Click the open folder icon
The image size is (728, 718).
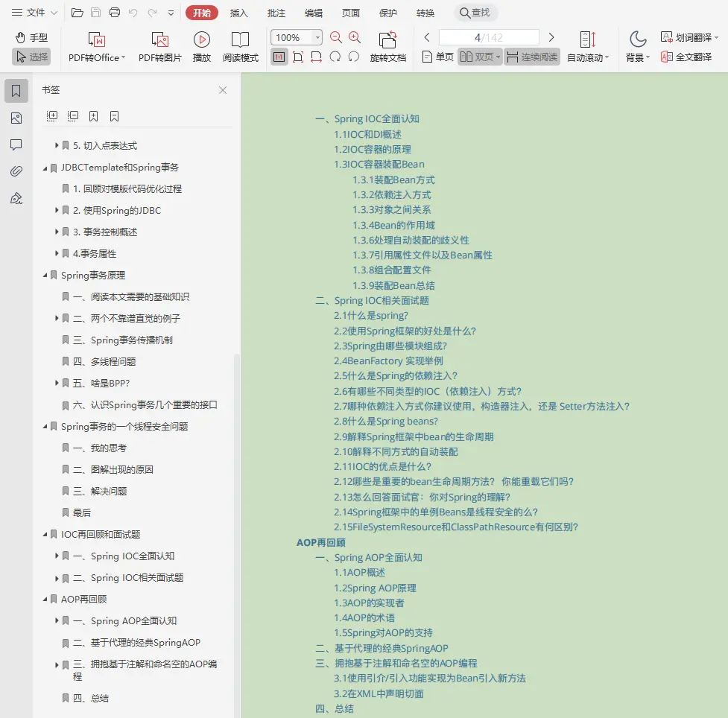point(77,13)
